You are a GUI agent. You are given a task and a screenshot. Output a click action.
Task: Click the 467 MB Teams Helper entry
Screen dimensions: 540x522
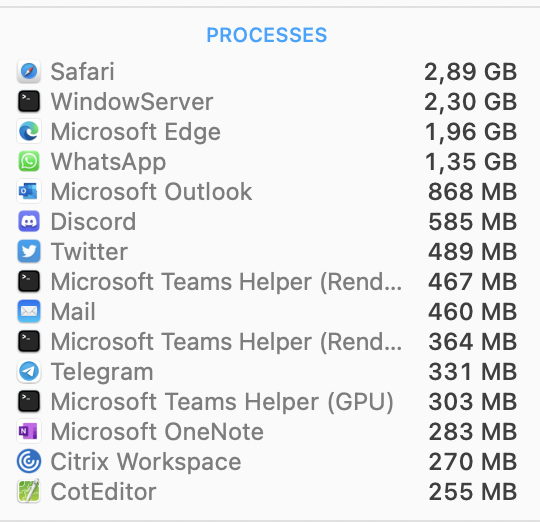267,282
